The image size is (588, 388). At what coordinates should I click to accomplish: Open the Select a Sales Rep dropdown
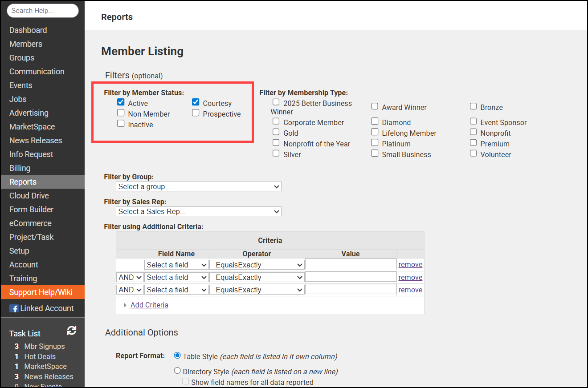[198, 212]
